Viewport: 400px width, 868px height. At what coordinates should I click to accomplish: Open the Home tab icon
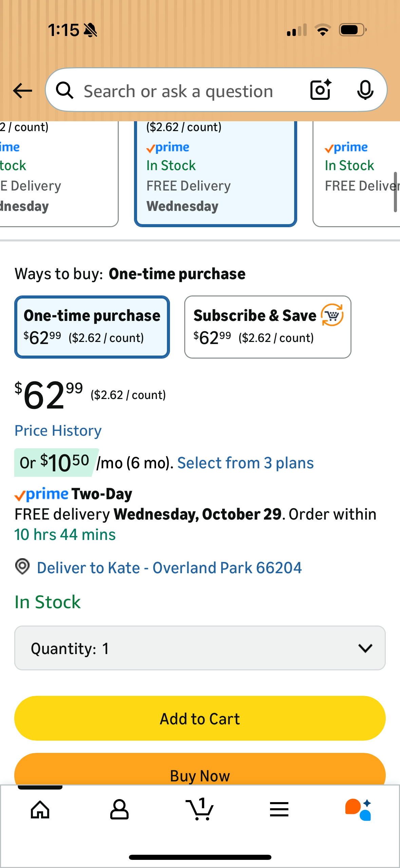40,810
